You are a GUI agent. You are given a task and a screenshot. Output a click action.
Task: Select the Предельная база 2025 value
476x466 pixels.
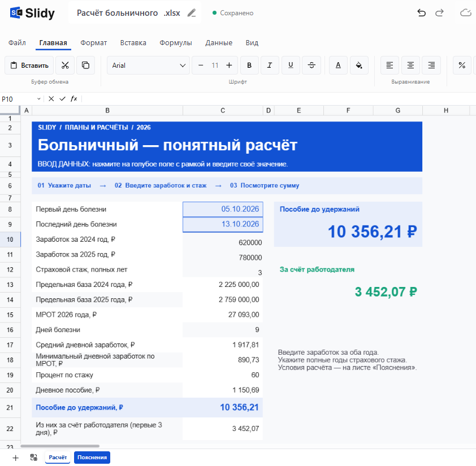pyautogui.click(x=223, y=300)
